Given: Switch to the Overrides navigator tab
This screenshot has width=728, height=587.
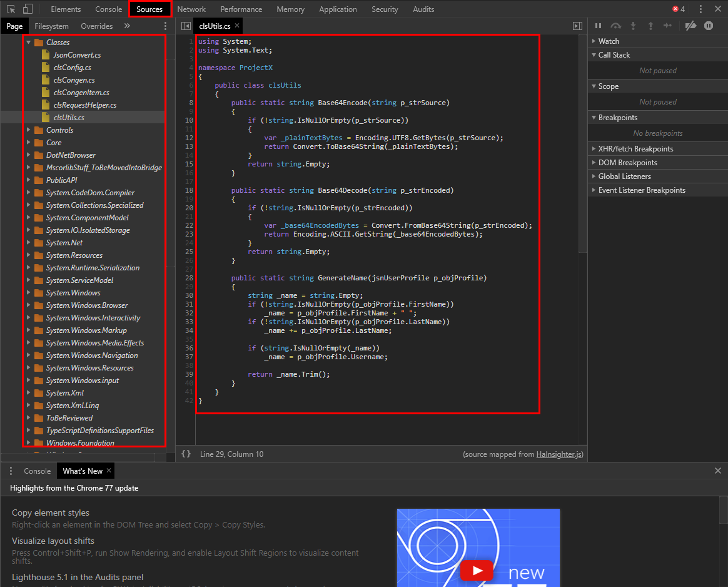Looking at the screenshot, I should click(x=96, y=26).
